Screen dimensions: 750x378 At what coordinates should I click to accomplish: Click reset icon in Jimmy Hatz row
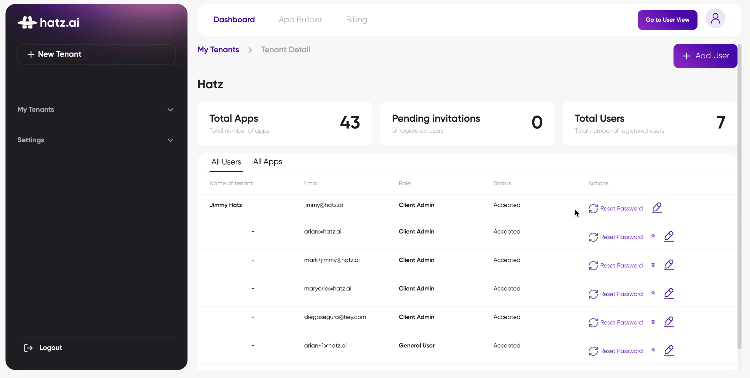tap(593, 209)
